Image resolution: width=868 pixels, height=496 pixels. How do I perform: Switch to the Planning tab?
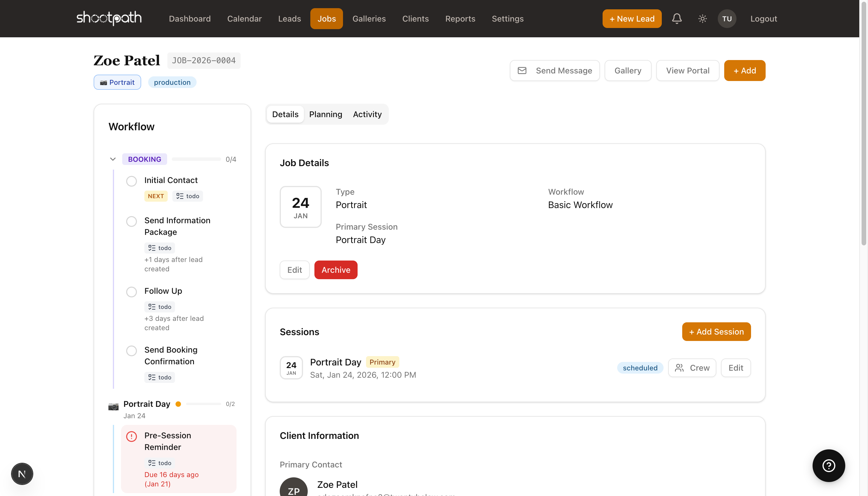point(325,114)
